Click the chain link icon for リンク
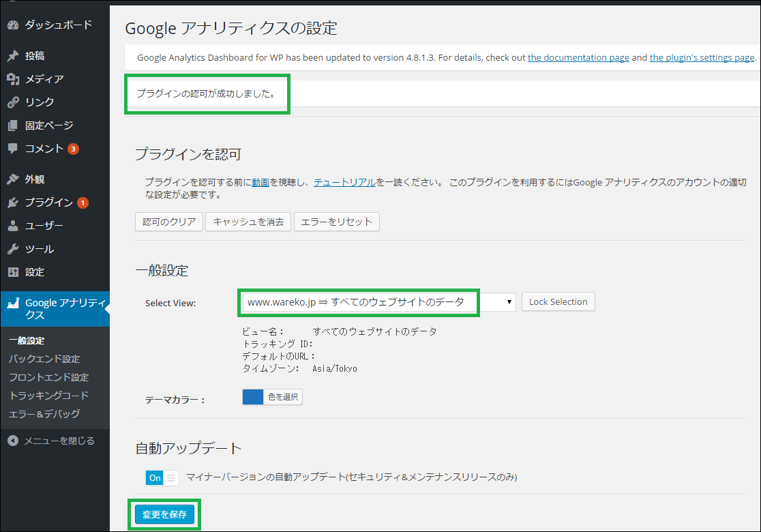Image resolution: width=761 pixels, height=532 pixels. (x=13, y=102)
